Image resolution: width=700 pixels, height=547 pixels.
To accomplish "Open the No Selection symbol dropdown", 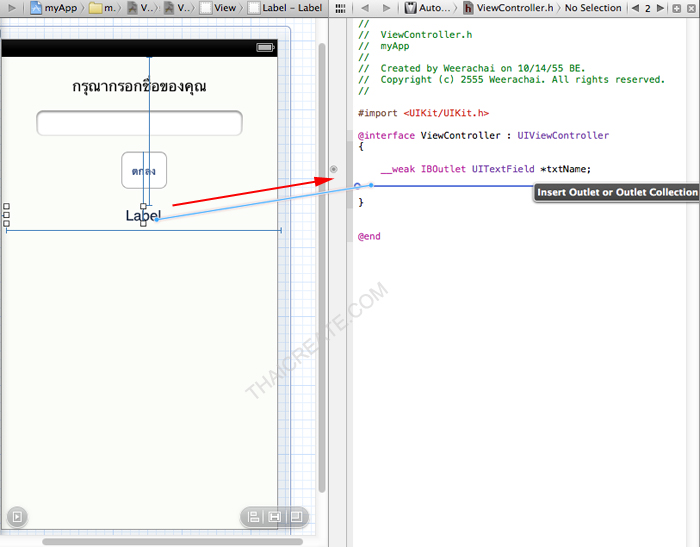I will [592, 8].
